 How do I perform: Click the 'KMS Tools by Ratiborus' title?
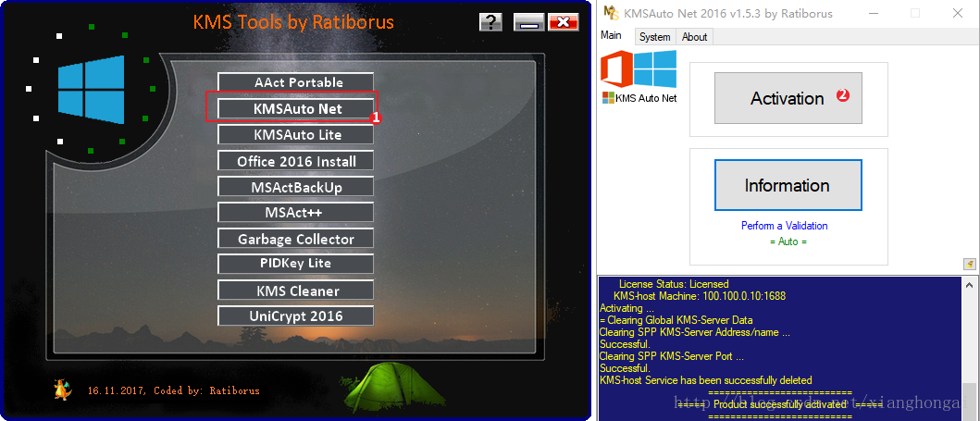pos(293,22)
